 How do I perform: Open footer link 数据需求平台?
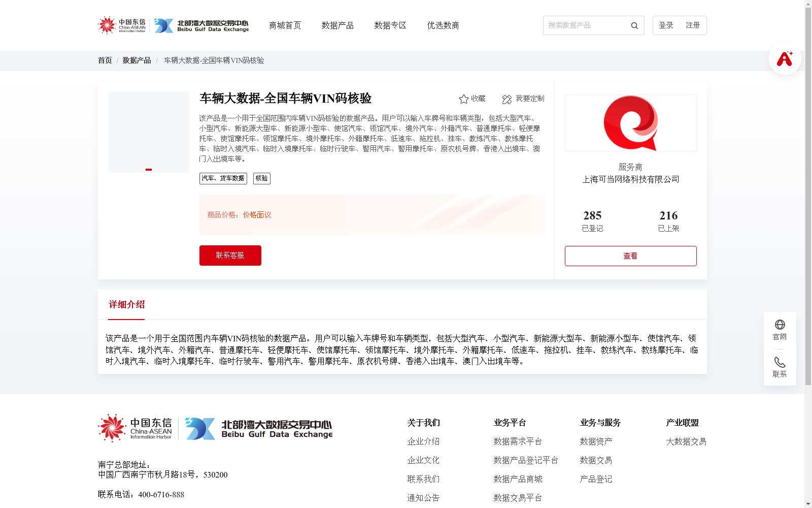[x=518, y=441]
